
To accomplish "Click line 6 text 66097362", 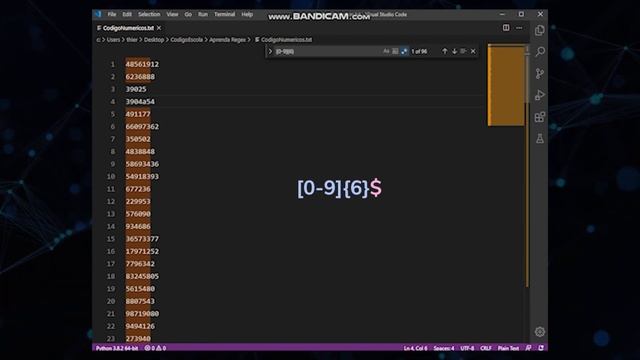I will pyautogui.click(x=142, y=127).
